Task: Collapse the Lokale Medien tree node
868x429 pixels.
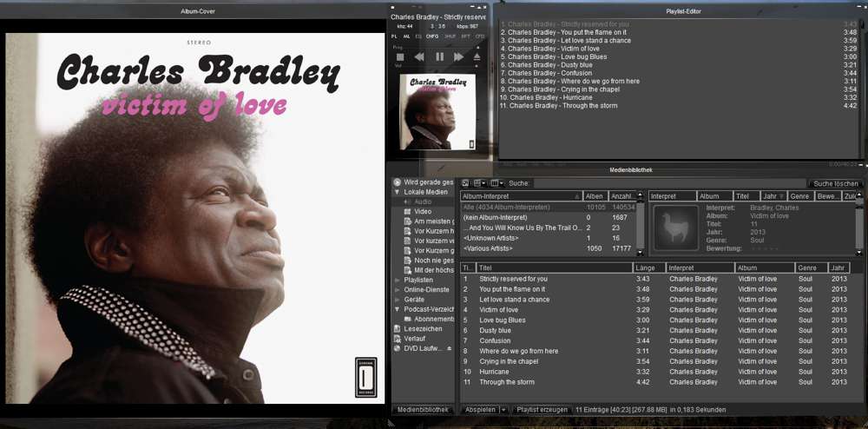Action: pyautogui.click(x=397, y=192)
